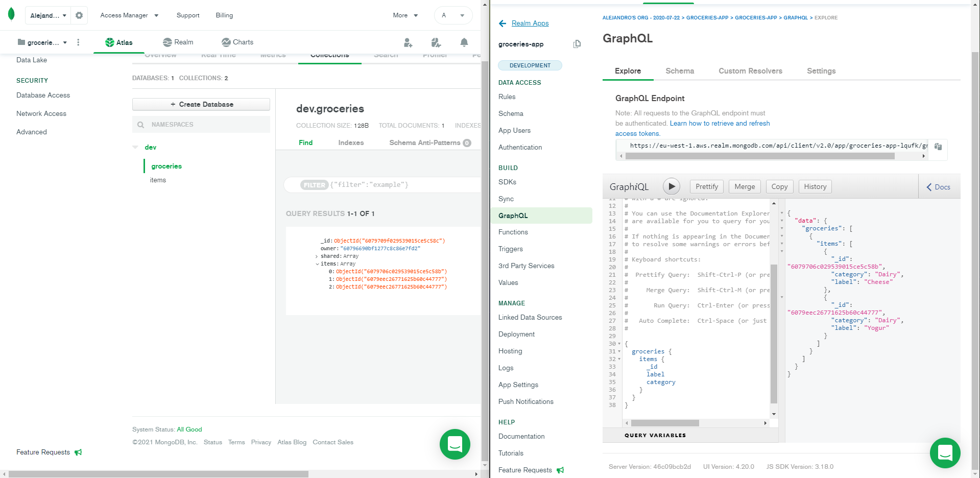The image size is (980, 478).
Task: Run the GraphQL query with the play icon
Action: pyautogui.click(x=671, y=186)
